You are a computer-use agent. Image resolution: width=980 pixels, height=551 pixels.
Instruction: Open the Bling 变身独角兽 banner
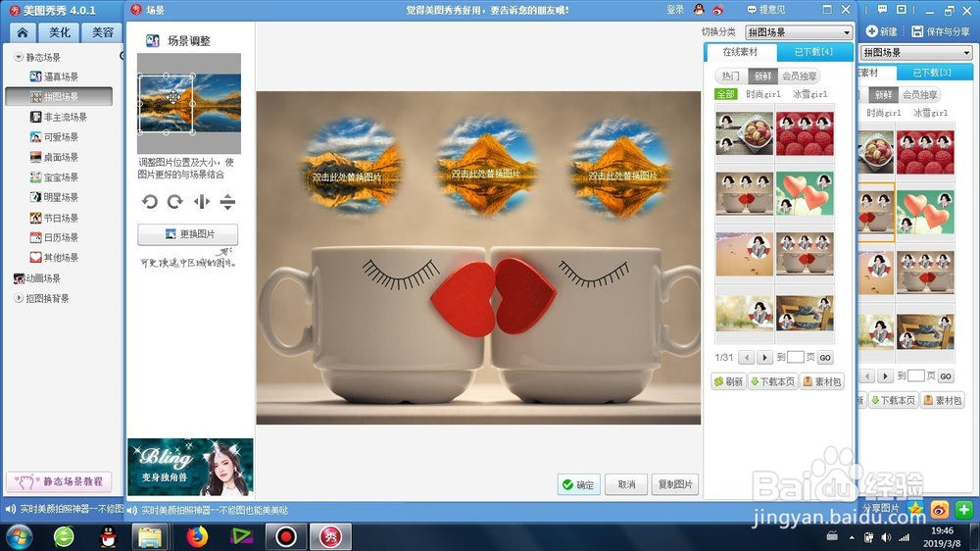pos(190,468)
